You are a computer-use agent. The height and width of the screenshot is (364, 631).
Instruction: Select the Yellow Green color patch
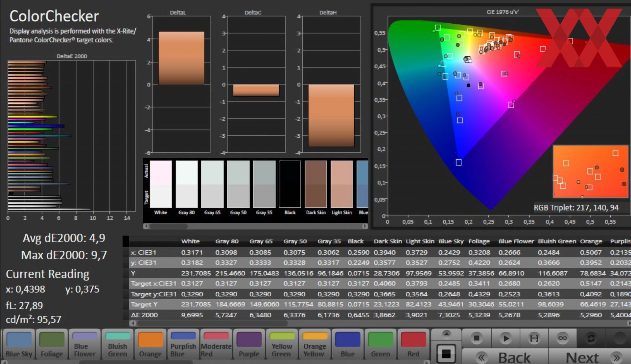(282, 344)
